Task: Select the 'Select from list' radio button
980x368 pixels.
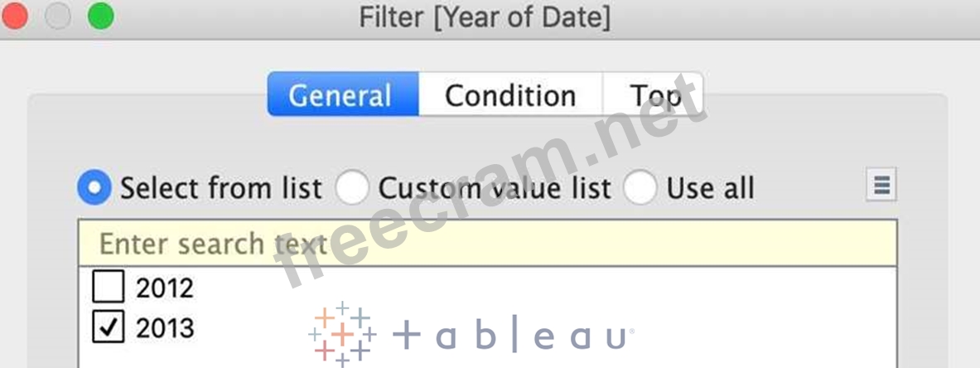Action: click(x=94, y=188)
